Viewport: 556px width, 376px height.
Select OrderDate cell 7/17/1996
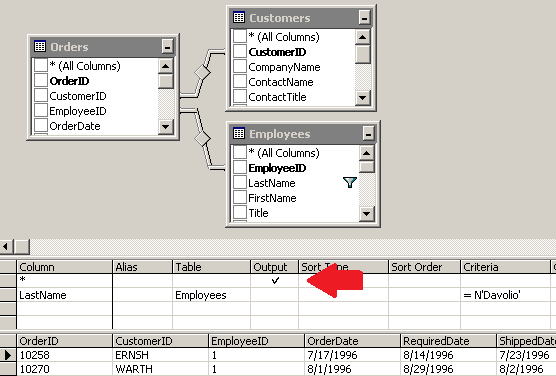pyautogui.click(x=352, y=355)
